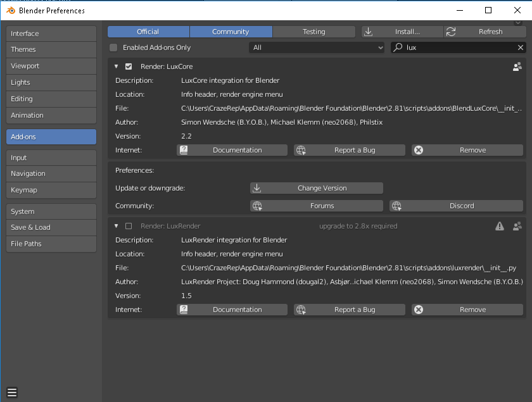Open the Editing preferences section
Viewport: 532px width, 402px height.
51,99
